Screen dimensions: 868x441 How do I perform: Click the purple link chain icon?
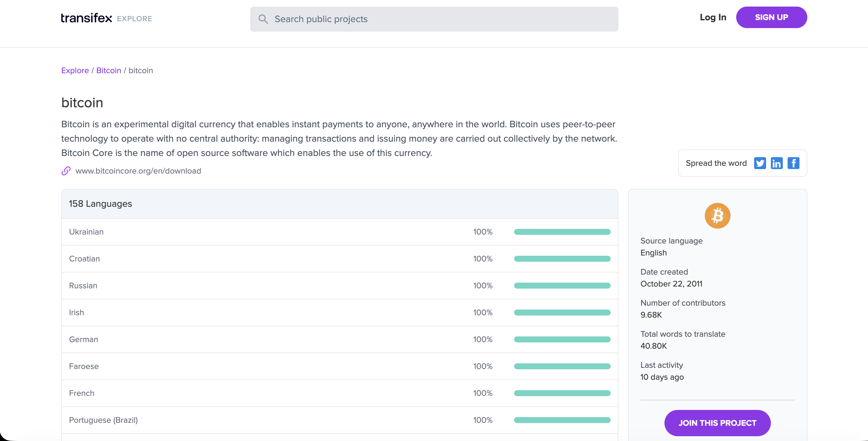tap(66, 171)
